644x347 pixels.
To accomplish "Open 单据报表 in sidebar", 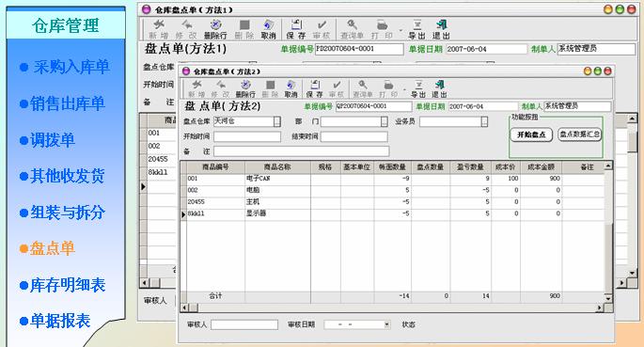I will 60,321.
